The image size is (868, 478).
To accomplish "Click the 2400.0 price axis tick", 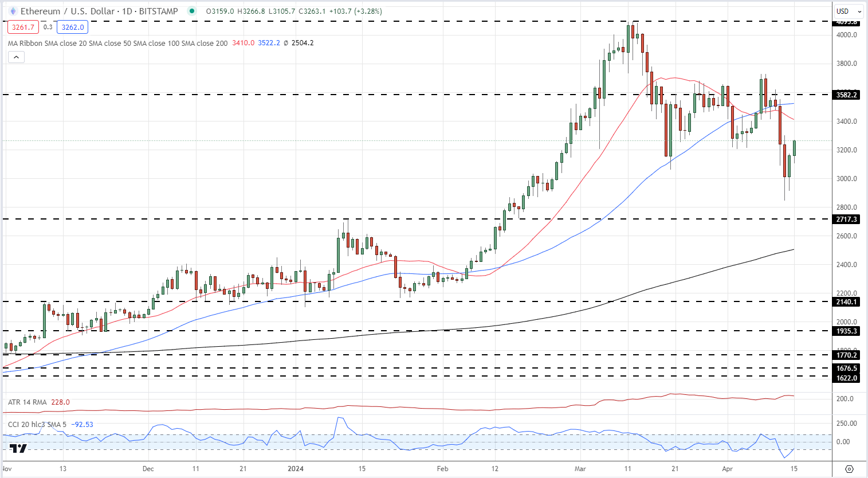I will (847, 265).
